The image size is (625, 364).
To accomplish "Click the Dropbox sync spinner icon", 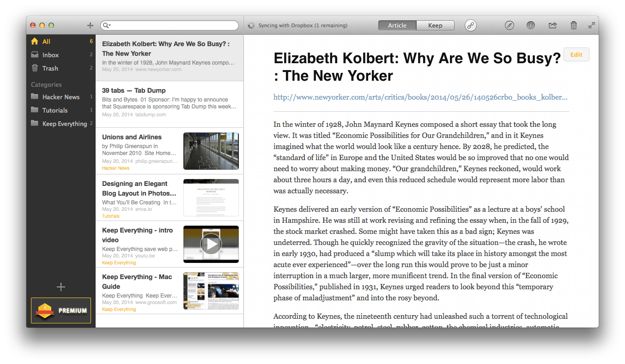I will [x=251, y=25].
